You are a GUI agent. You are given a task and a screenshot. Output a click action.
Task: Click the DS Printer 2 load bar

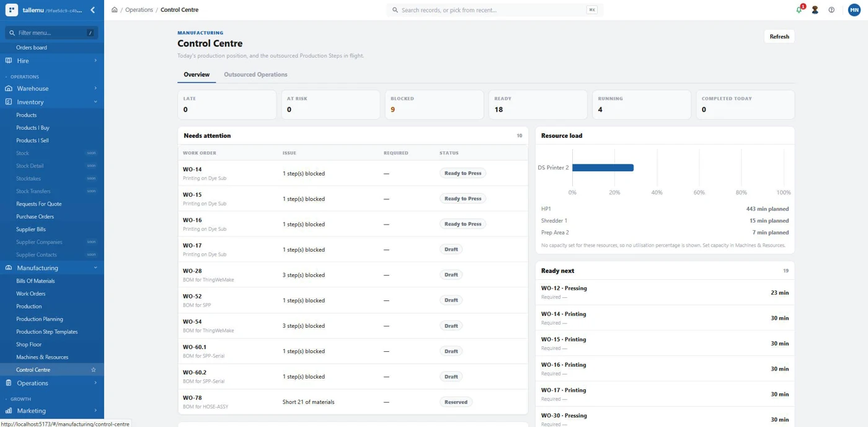603,168
